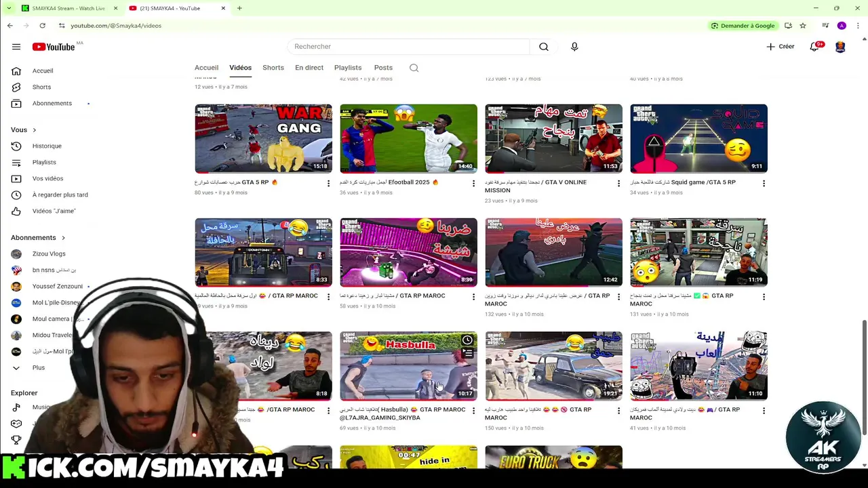Viewport: 868px width, 488px height.
Task: Open the Squid game GTA 5 RP thumbnail
Action: (x=698, y=138)
